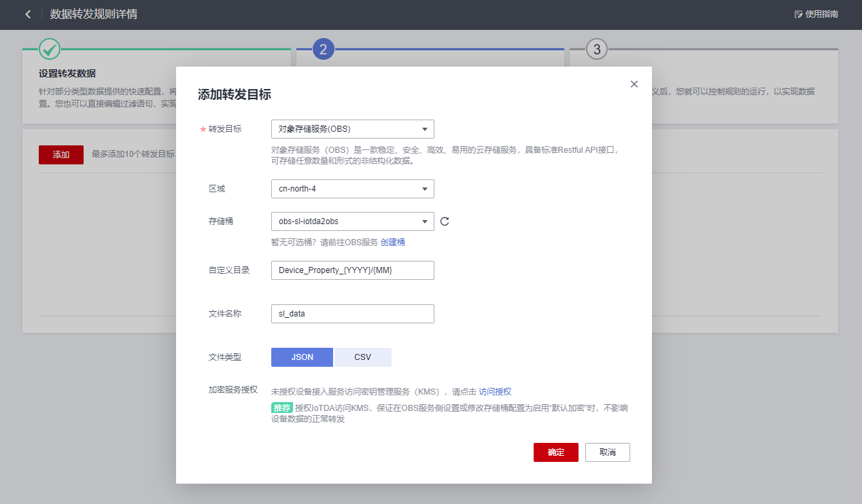Cancel the dialog using 取消

click(607, 452)
